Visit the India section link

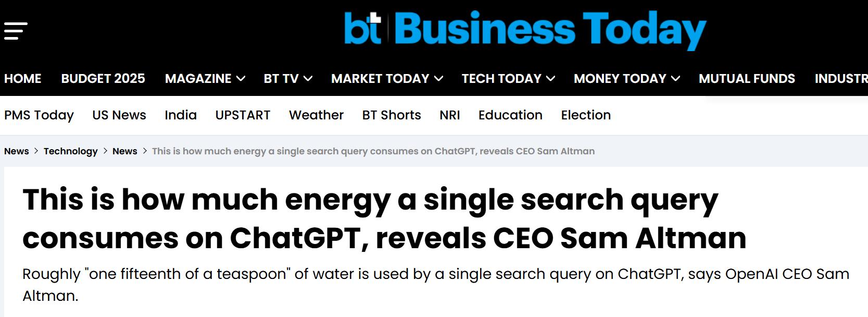click(x=181, y=115)
